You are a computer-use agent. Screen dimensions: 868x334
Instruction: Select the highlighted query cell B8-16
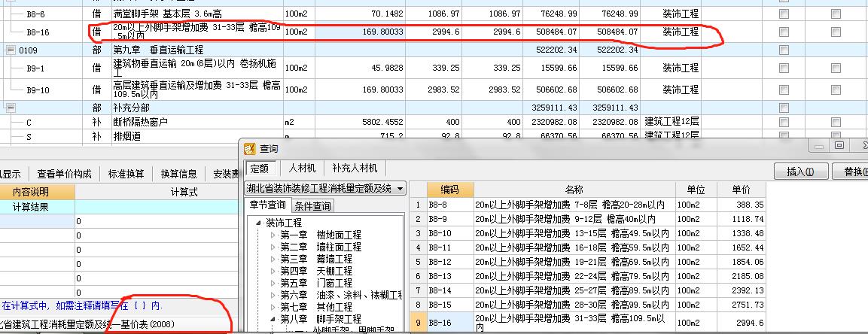[449, 323]
